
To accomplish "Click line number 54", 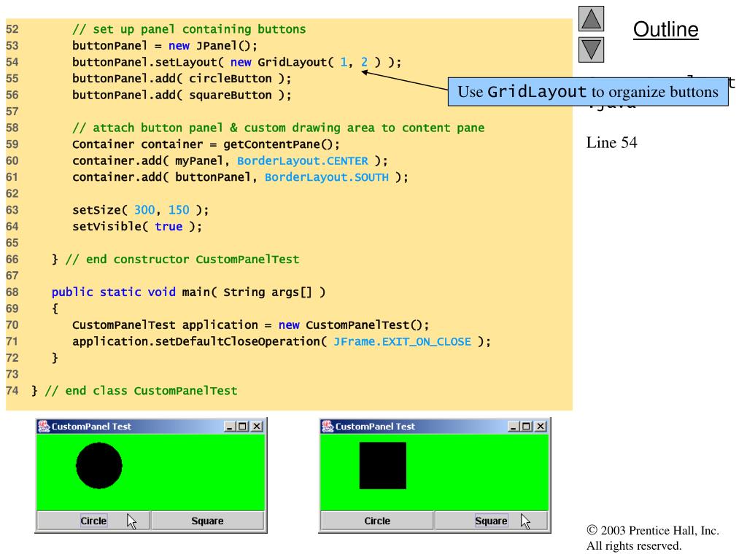I will click(x=12, y=63).
